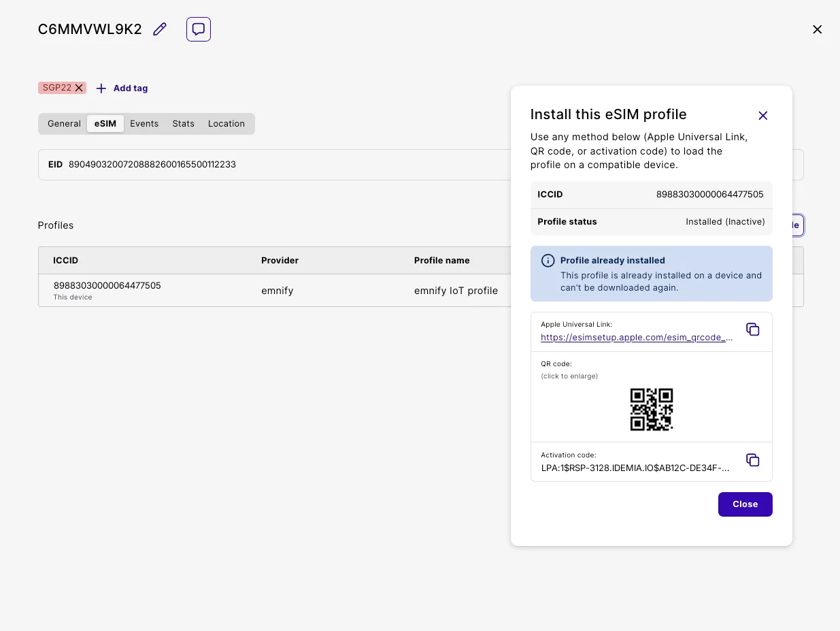This screenshot has width=840, height=631.
Task: Click the SGP22 tag label
Action: point(57,88)
